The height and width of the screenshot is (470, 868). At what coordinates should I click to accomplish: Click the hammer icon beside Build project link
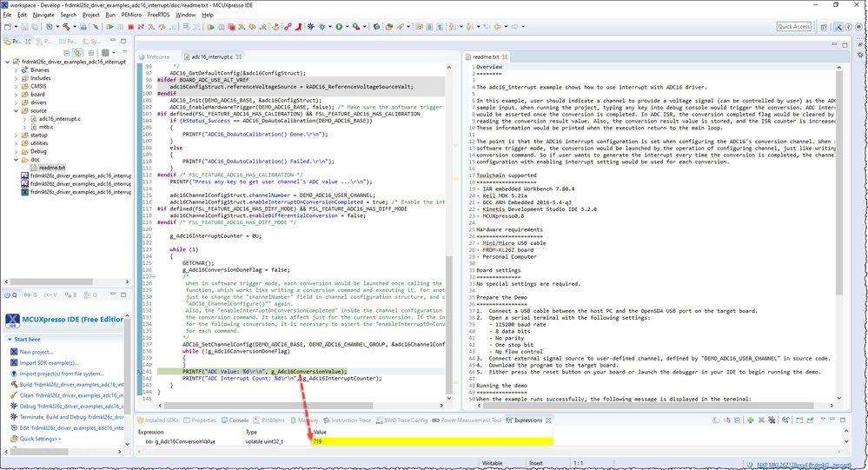click(14, 384)
